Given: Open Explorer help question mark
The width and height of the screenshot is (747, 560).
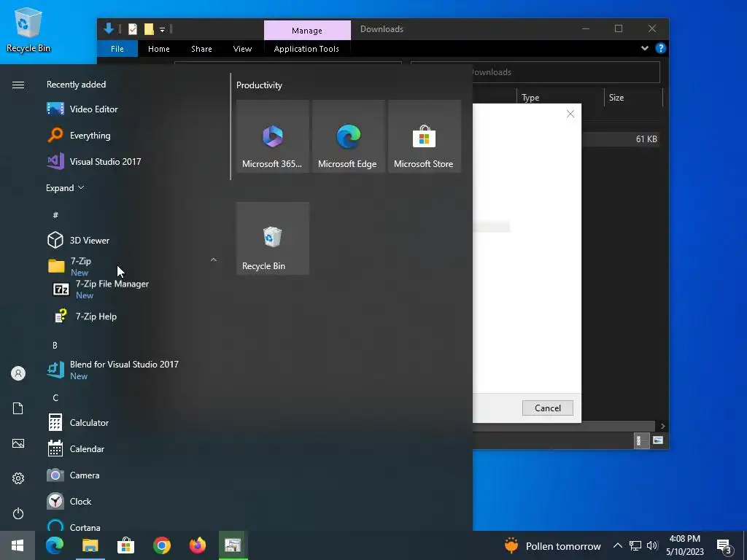Looking at the screenshot, I should 661,48.
